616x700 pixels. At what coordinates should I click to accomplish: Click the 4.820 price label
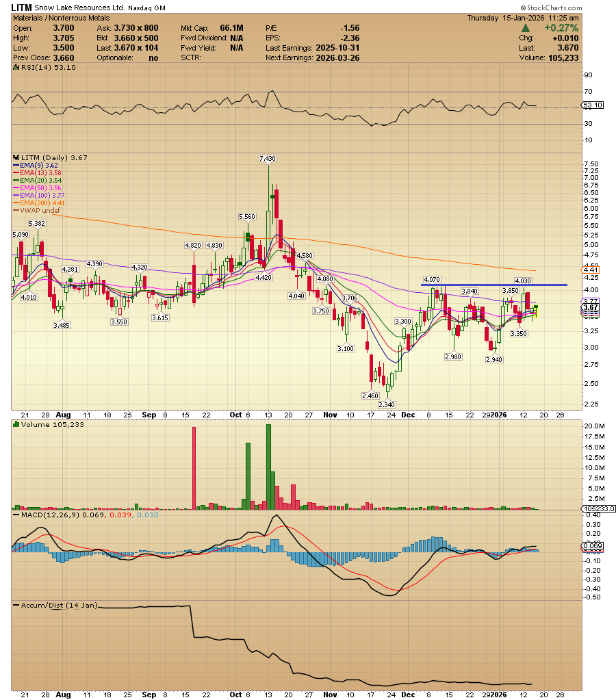coord(194,245)
